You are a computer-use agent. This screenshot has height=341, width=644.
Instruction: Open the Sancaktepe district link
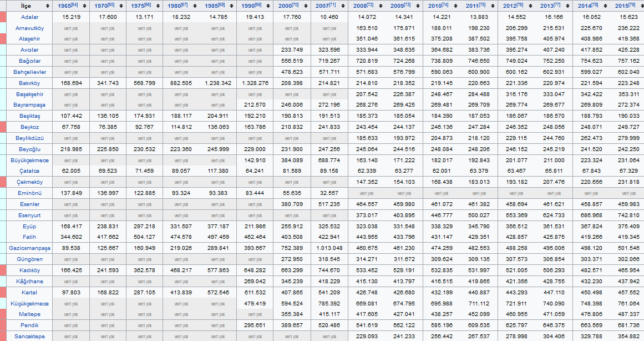pyautogui.click(x=31, y=336)
